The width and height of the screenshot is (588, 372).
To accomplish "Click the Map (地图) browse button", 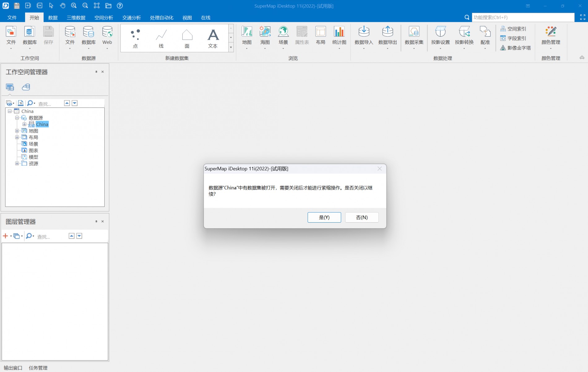I will (x=247, y=37).
